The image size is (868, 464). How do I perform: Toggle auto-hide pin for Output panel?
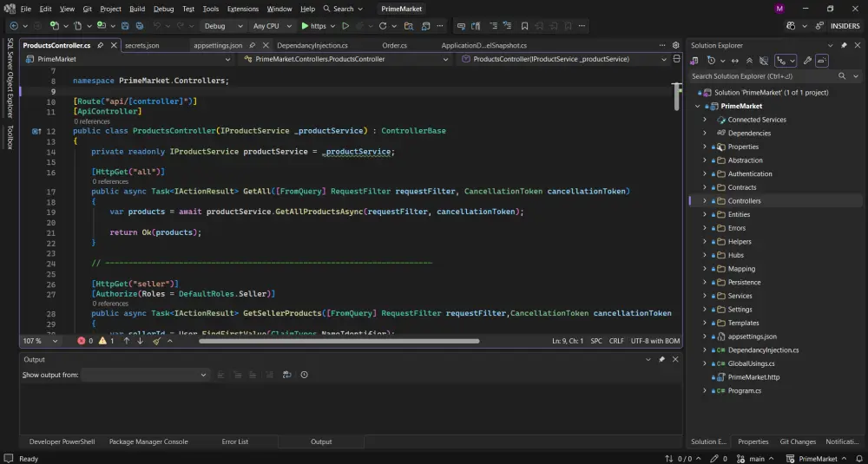pos(661,359)
